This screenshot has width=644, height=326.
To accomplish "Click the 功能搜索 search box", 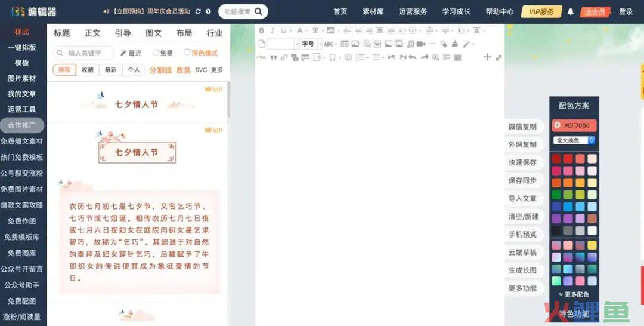I will point(243,11).
